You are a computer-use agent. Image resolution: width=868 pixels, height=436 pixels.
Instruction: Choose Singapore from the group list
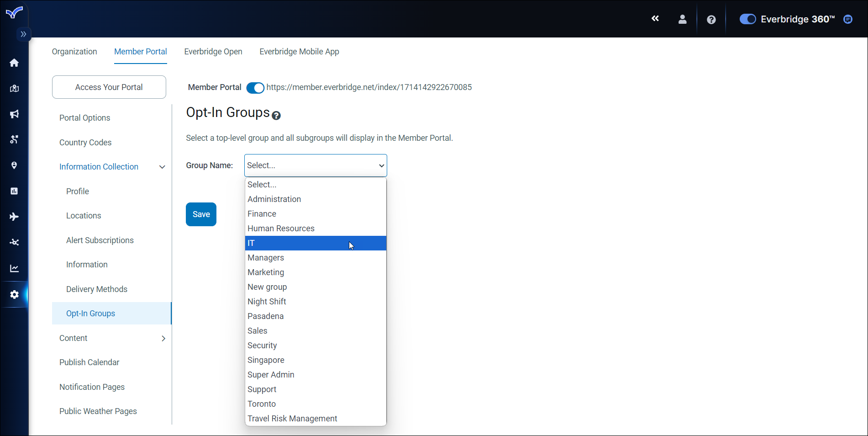[316, 360]
